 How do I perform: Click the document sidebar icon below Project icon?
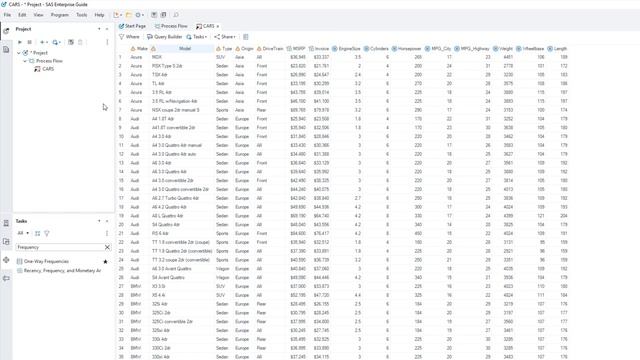6,49
